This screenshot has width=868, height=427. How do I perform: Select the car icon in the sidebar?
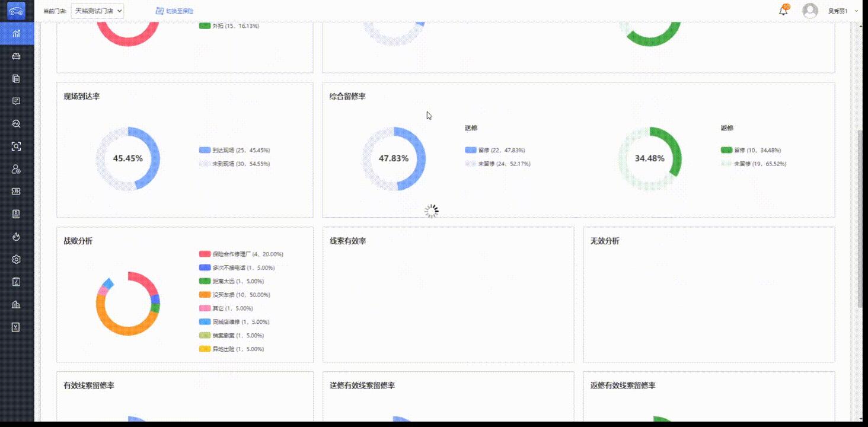pyautogui.click(x=16, y=56)
